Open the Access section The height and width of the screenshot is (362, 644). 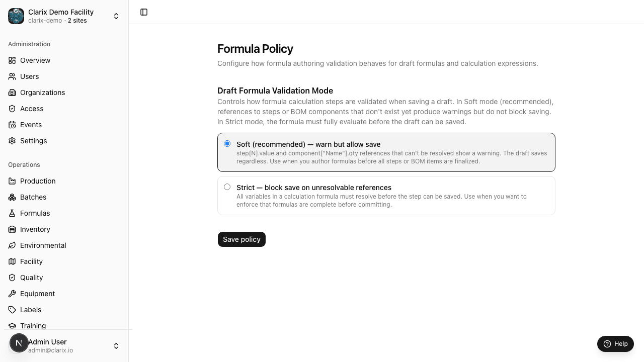64,109
